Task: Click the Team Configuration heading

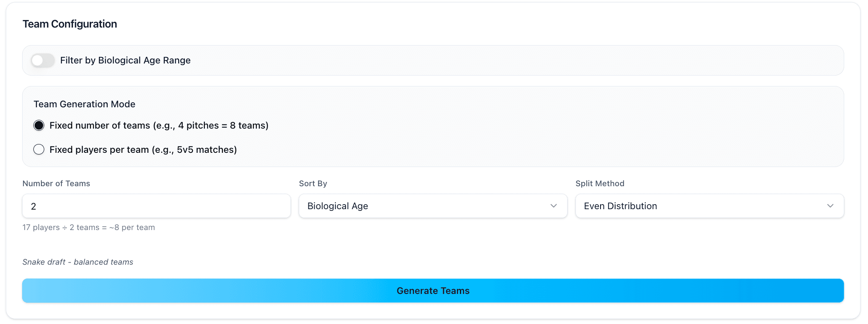Action: pyautogui.click(x=70, y=24)
